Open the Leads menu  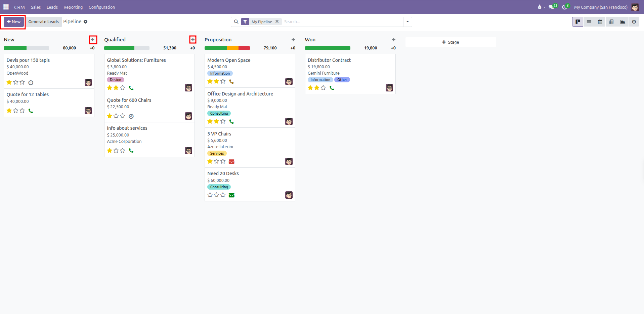point(52,7)
